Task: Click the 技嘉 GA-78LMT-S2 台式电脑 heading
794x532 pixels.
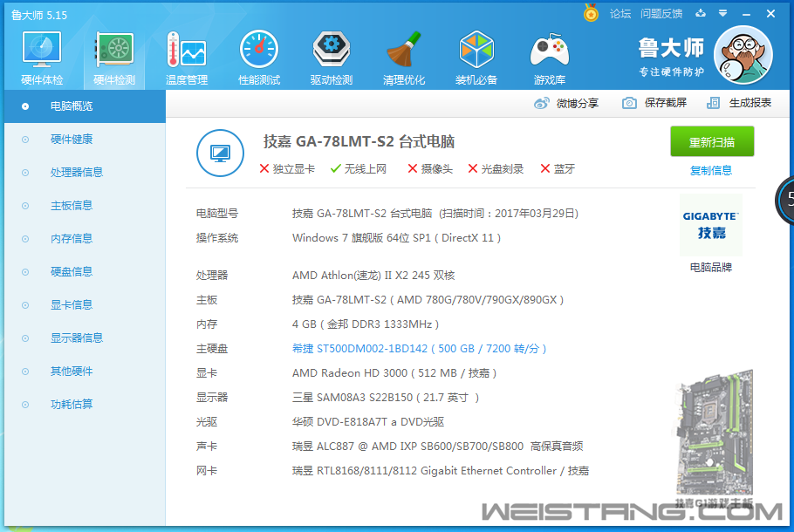Action: (x=359, y=142)
